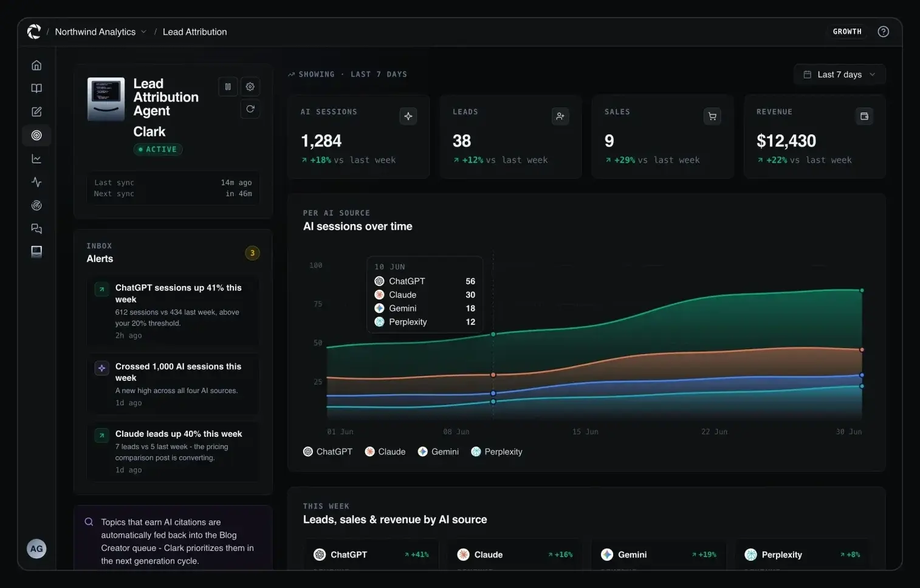
Task: Click the Perplexity row in chart tooltip
Action: pos(425,322)
